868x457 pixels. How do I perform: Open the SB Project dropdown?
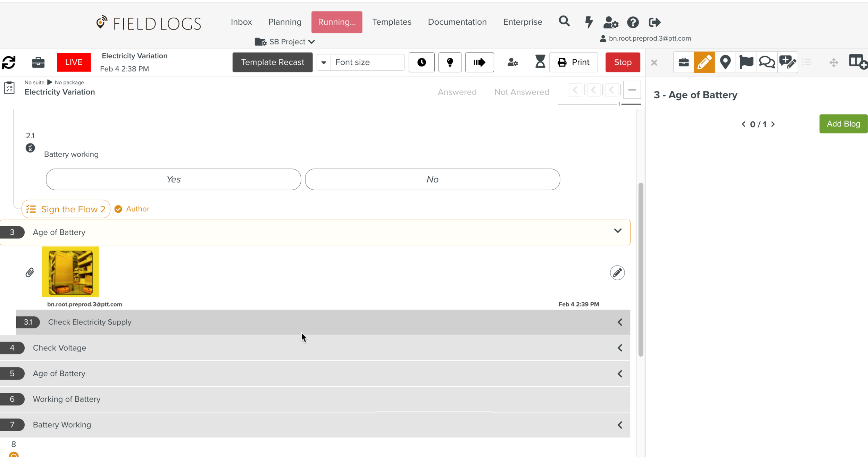285,42
